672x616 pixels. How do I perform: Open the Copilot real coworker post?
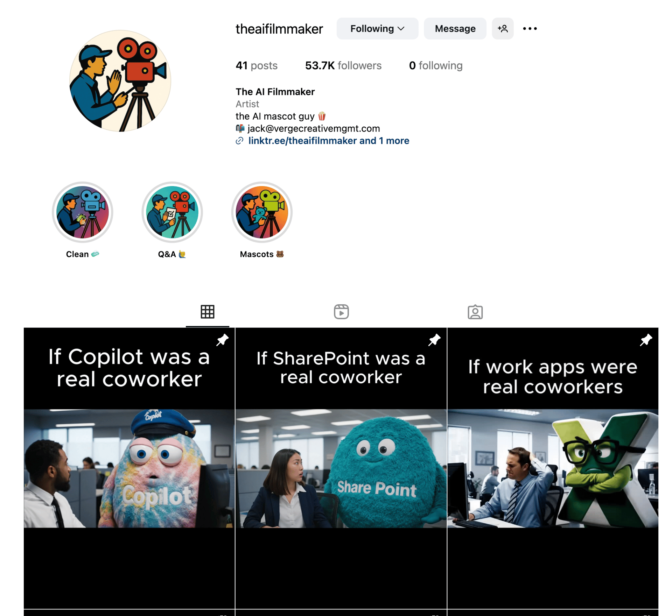coord(129,468)
